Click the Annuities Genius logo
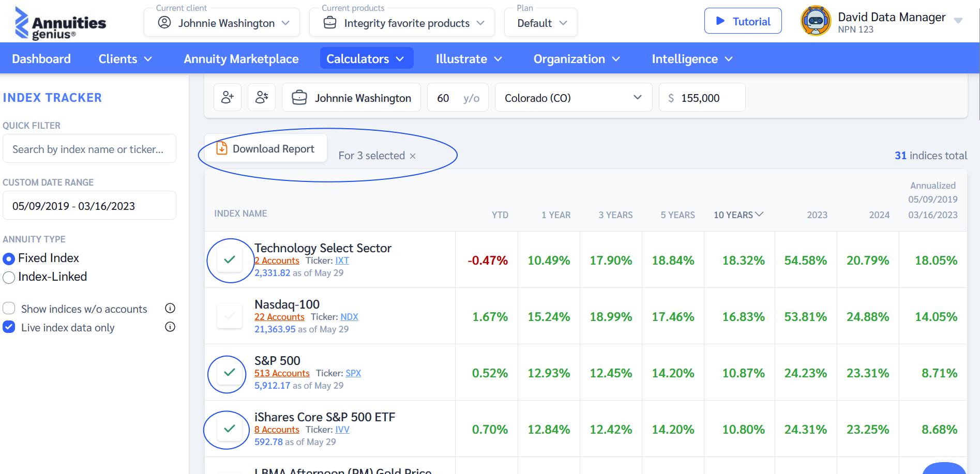The image size is (980, 474). [x=60, y=23]
